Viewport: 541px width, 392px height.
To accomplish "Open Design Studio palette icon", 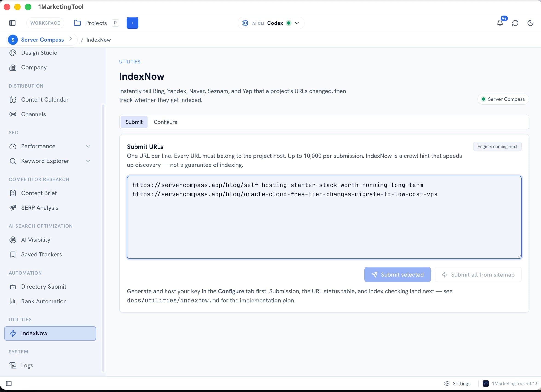I will [13, 53].
